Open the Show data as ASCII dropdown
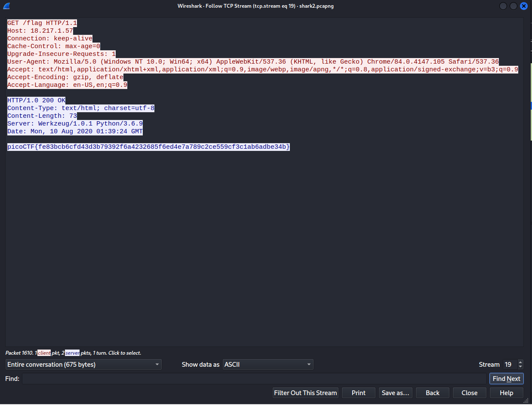This screenshot has width=532, height=405. click(x=268, y=365)
